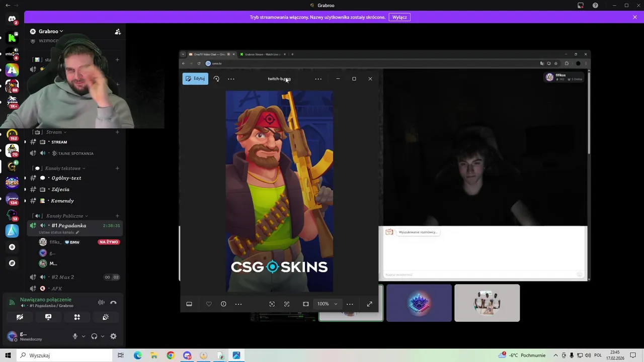Image resolution: width=644 pixels, height=362 pixels.
Task: Toggle camera on in voice panel
Action: point(20,317)
